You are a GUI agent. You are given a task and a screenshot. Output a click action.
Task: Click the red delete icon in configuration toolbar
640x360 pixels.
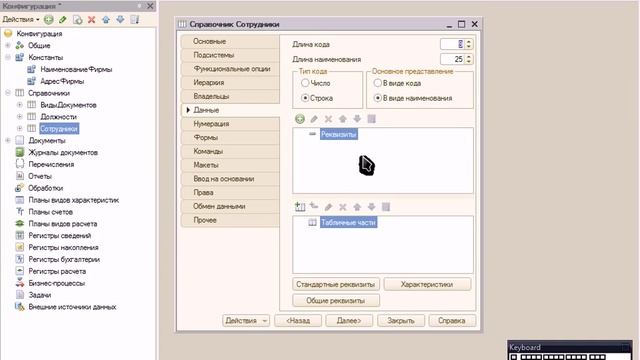click(91, 19)
